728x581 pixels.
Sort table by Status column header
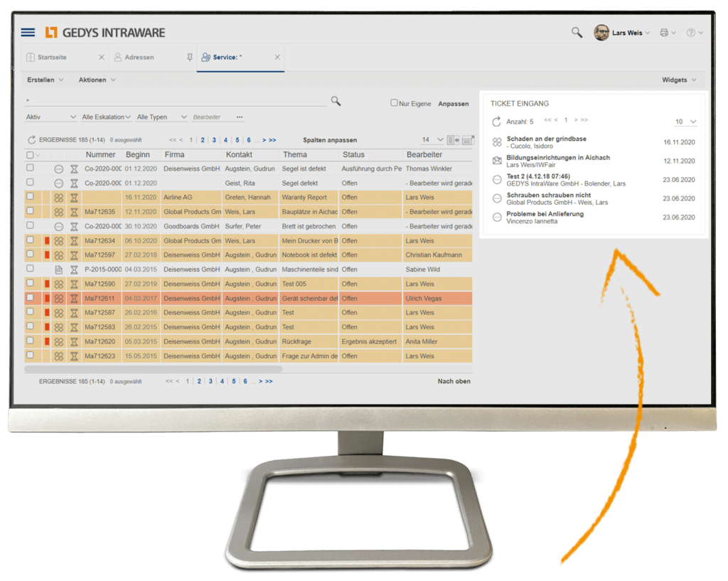click(353, 154)
